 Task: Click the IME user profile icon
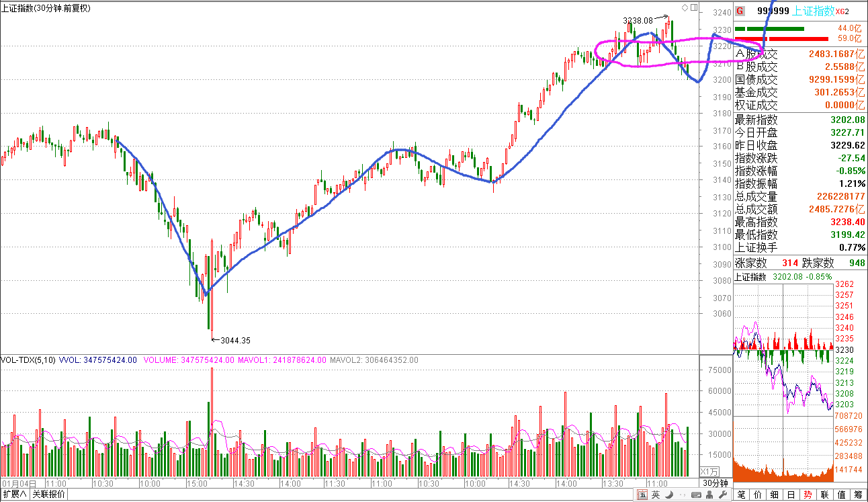[x=711, y=495]
